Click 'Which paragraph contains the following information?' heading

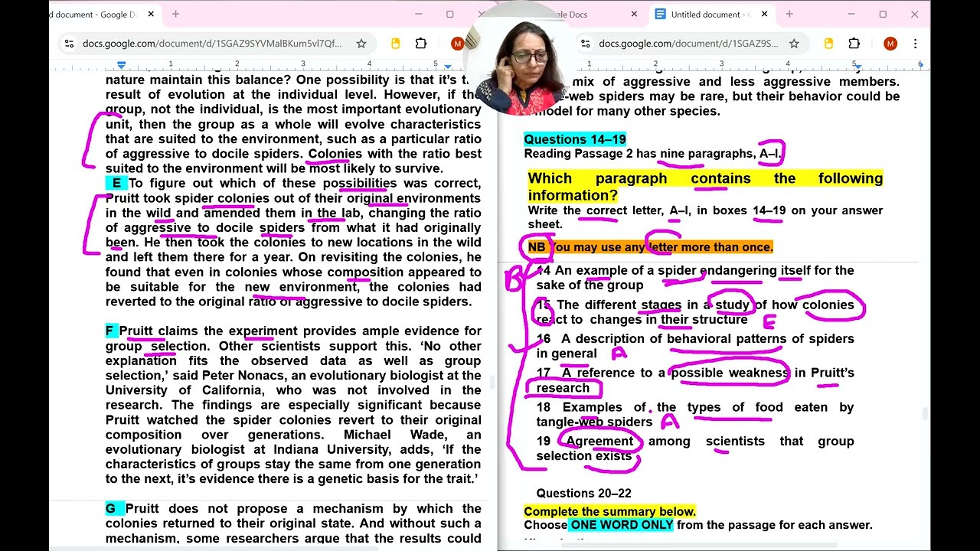705,186
